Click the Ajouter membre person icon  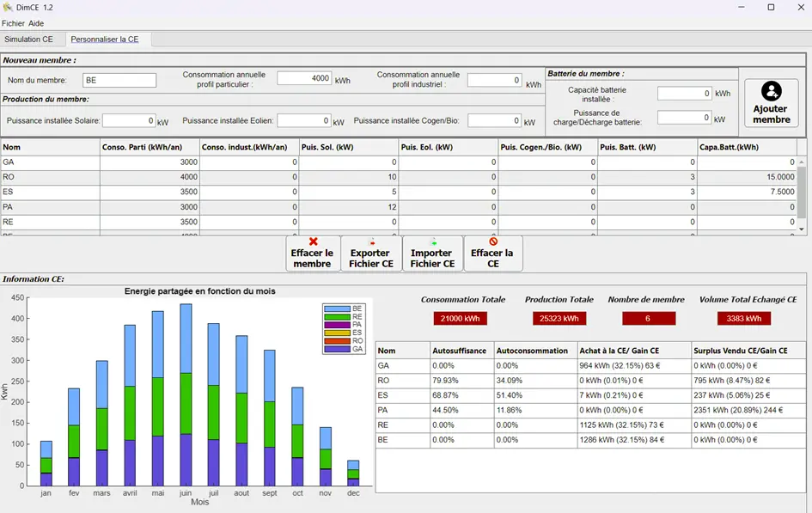pos(772,92)
